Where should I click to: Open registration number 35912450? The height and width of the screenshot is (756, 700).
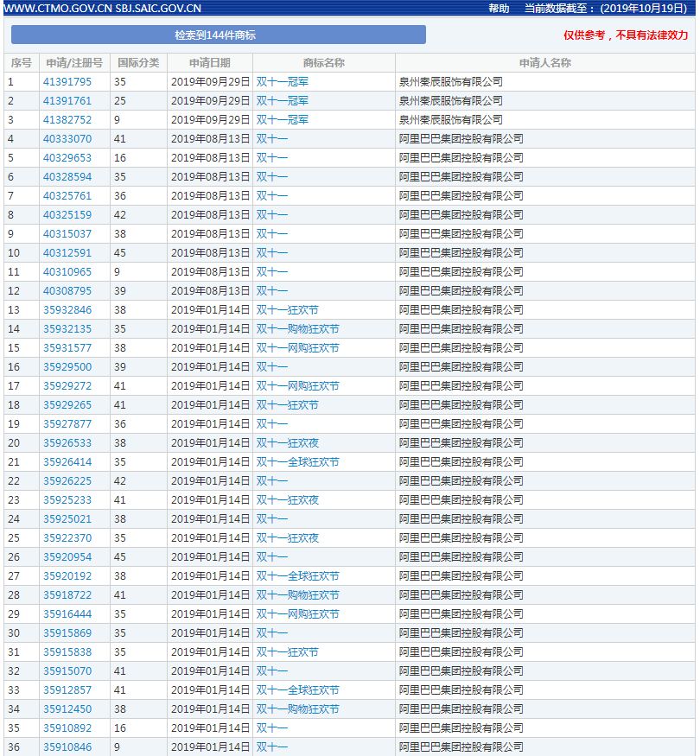pyautogui.click(x=67, y=709)
